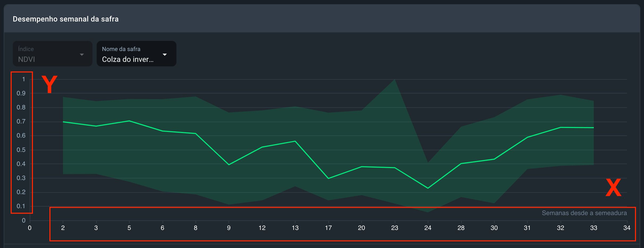This screenshot has width=644, height=248.
Task: Click the y-axis tick label 1
Action: click(24, 79)
